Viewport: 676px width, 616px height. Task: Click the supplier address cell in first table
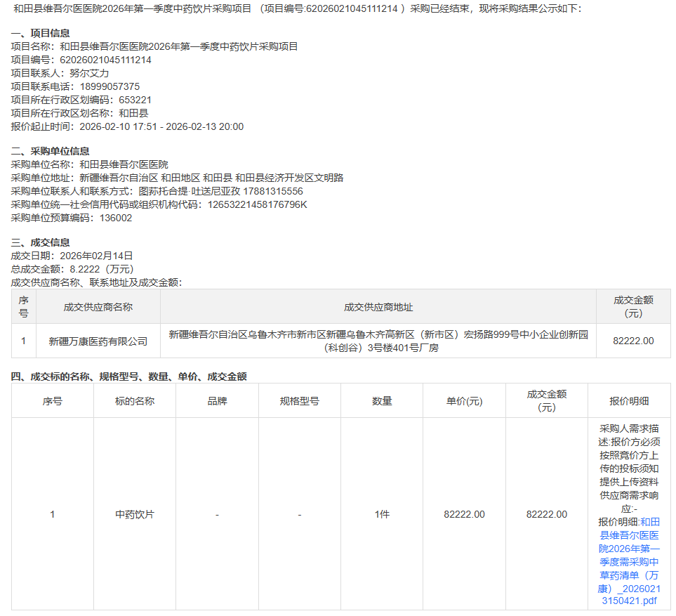point(378,341)
